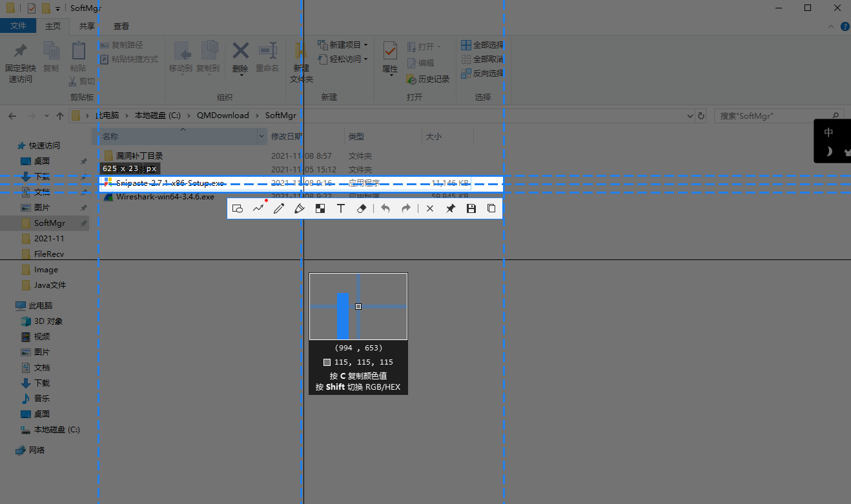Use the eraser tool in Snipaste toolbar
The image size is (851, 504).
tap(362, 208)
